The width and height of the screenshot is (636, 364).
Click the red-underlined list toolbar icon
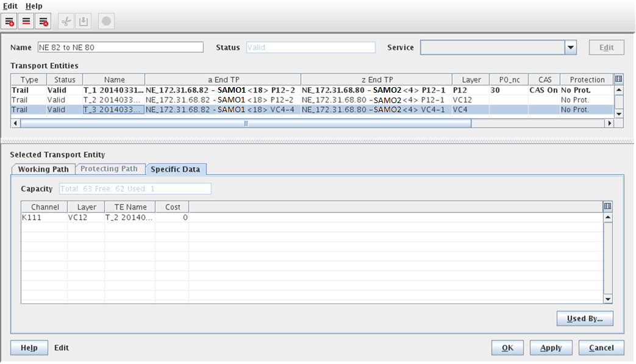[x=26, y=21]
